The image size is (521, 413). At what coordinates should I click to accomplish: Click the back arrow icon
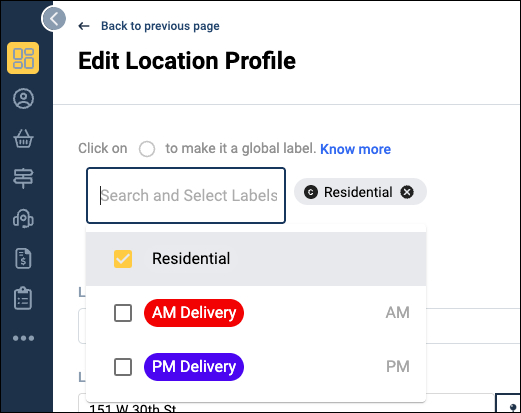(84, 26)
